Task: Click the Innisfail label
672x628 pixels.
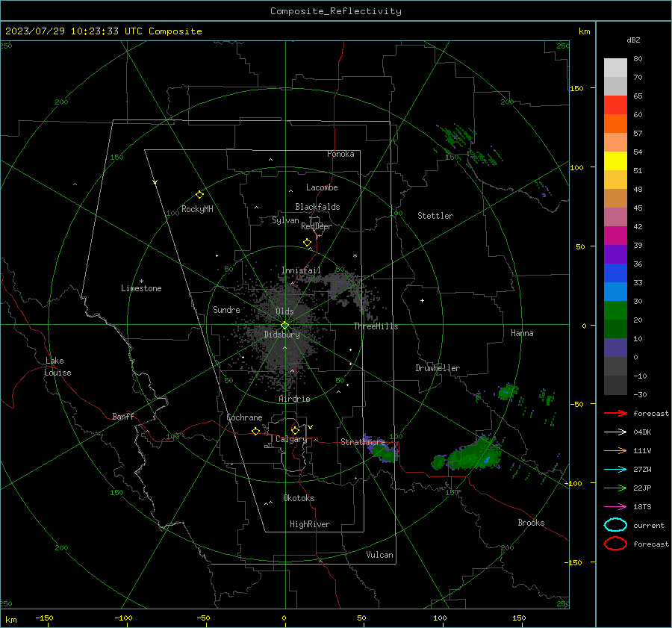Action: [x=301, y=270]
